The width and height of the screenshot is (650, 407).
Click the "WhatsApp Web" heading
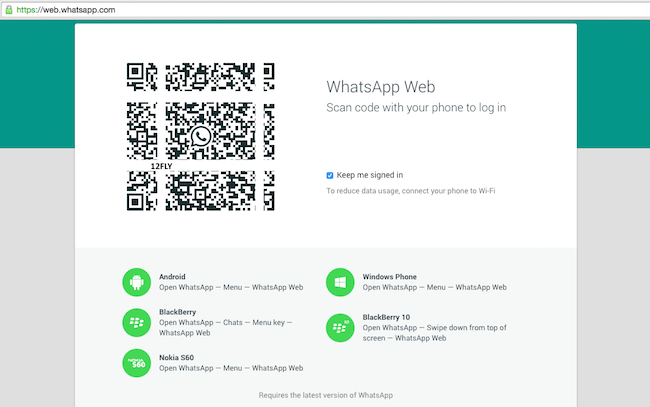pyautogui.click(x=381, y=87)
